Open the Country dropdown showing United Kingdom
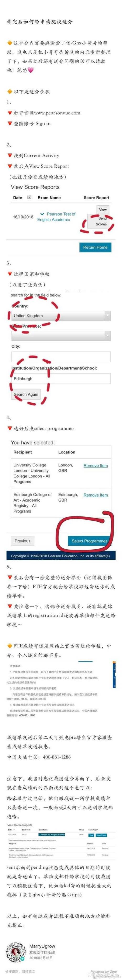This screenshot has width=122, height=980. coord(61,316)
